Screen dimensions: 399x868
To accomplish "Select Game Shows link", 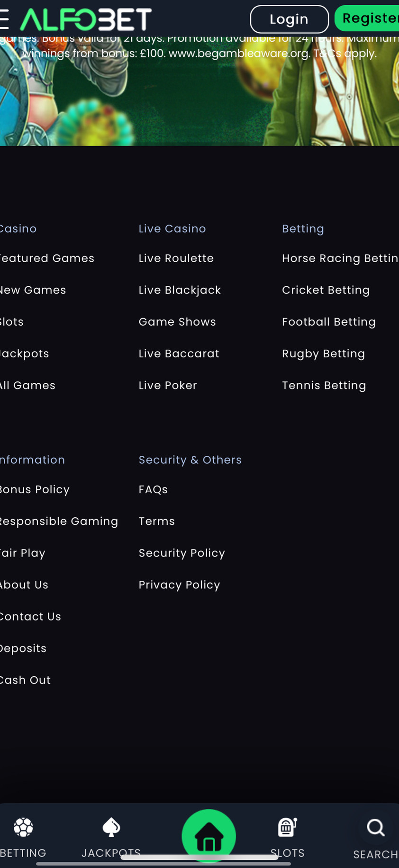I will (x=177, y=322).
